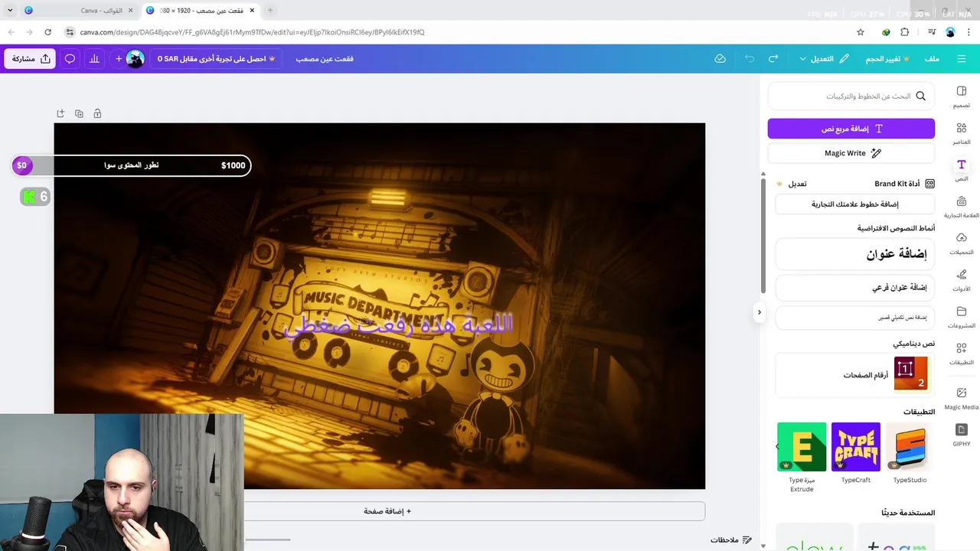This screenshot has width=980, height=551.
Task: Click the apps carousel left arrow
Action: pos(777,447)
